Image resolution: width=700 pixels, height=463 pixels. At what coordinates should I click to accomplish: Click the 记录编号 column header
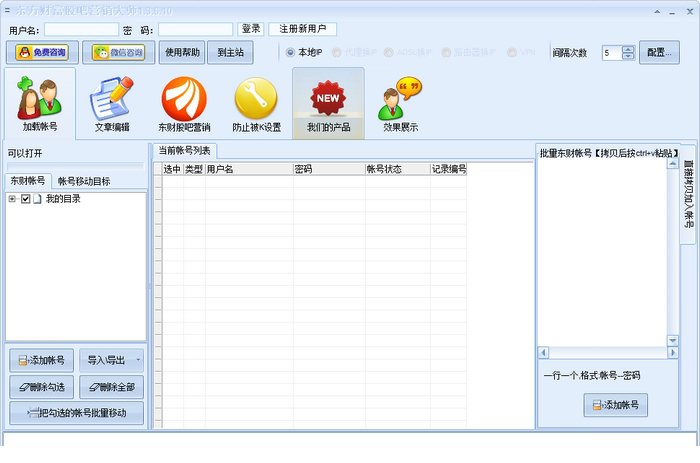449,169
